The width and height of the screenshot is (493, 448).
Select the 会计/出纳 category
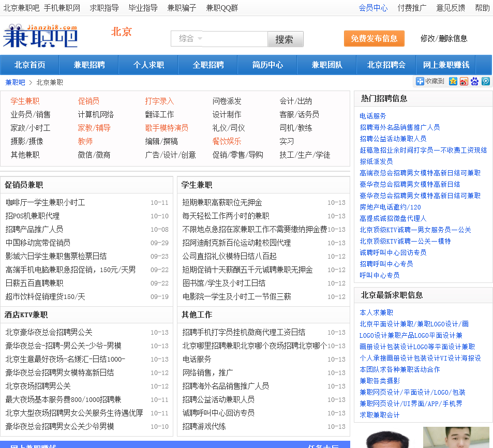click(x=295, y=101)
